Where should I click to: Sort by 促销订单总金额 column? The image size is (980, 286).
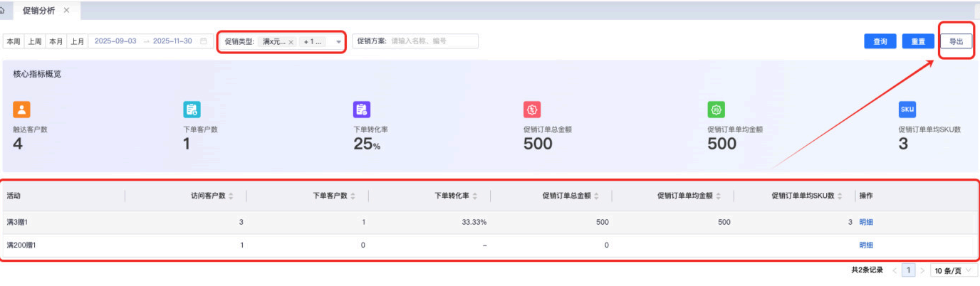(x=596, y=196)
